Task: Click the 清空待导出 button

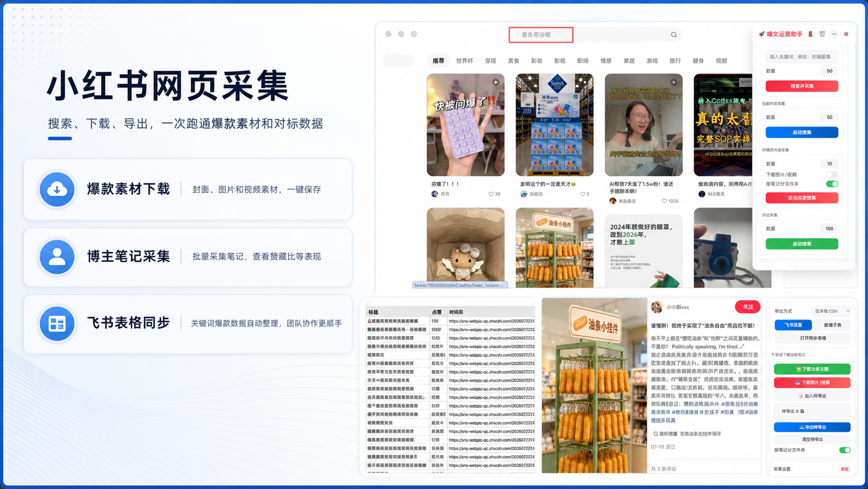Action: click(x=812, y=440)
